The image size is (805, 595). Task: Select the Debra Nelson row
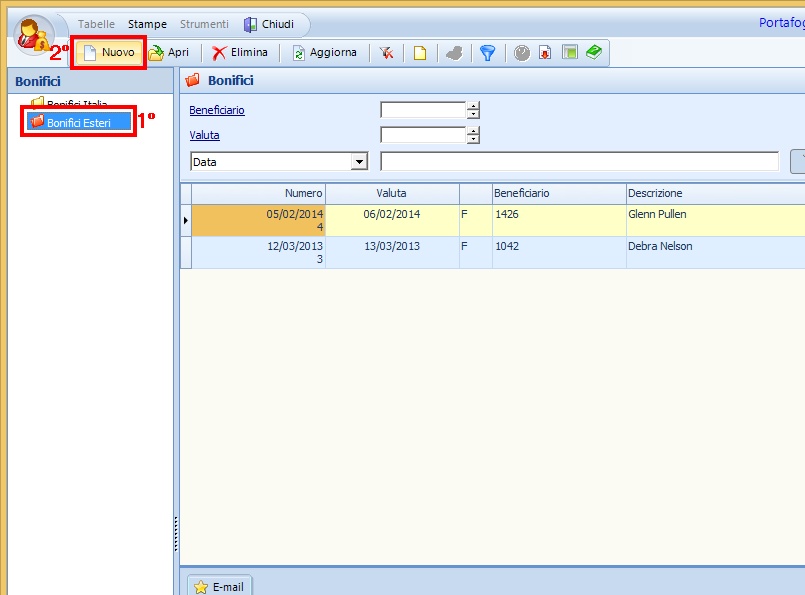(x=660, y=247)
